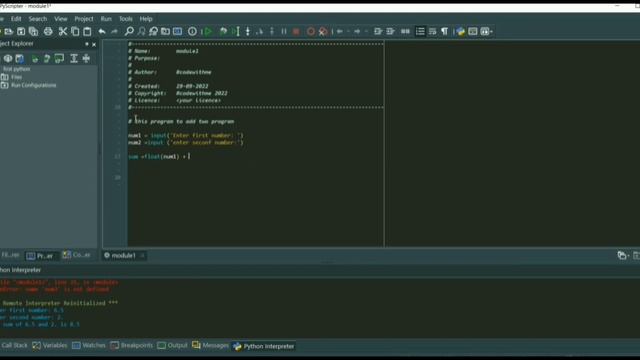Close the Project Explorer panel
Screen dimensions: 640x360
[94, 44]
